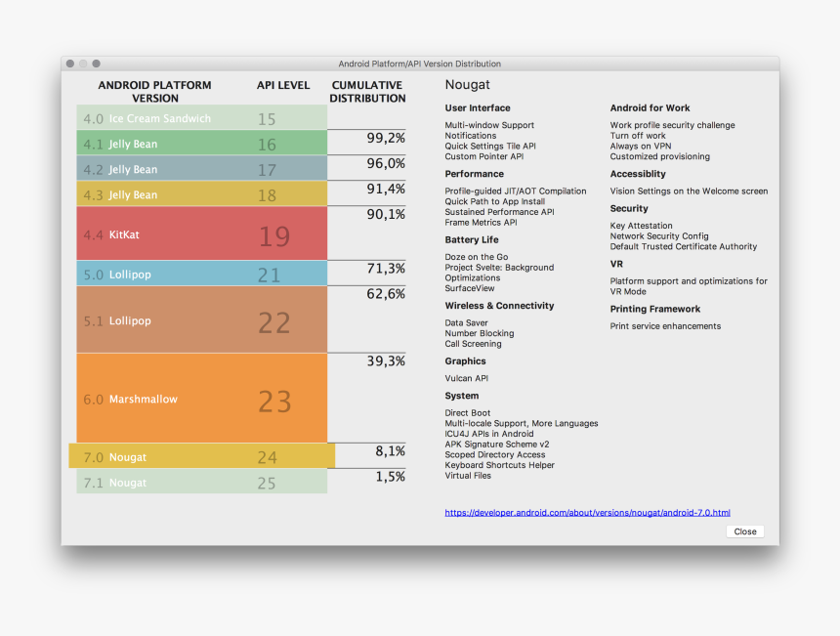Select the 4.4 KitKat row
Image resolution: width=840 pixels, height=636 pixels.
point(202,233)
